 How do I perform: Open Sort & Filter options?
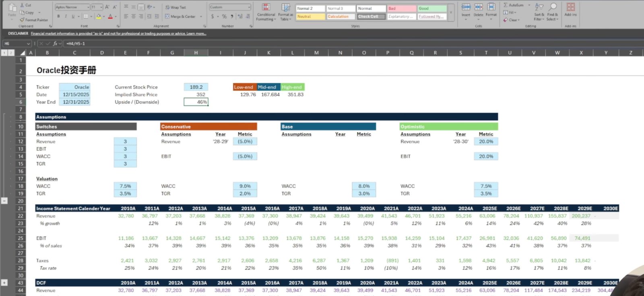pyautogui.click(x=539, y=12)
